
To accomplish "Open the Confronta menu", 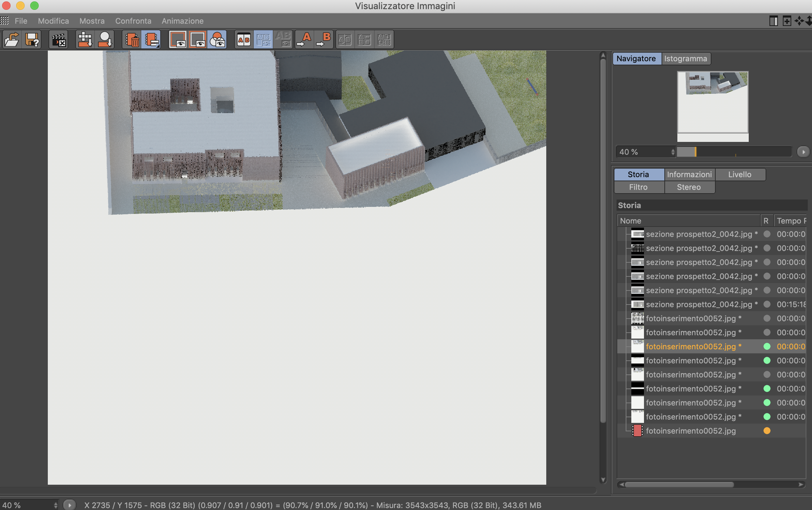I will point(133,21).
